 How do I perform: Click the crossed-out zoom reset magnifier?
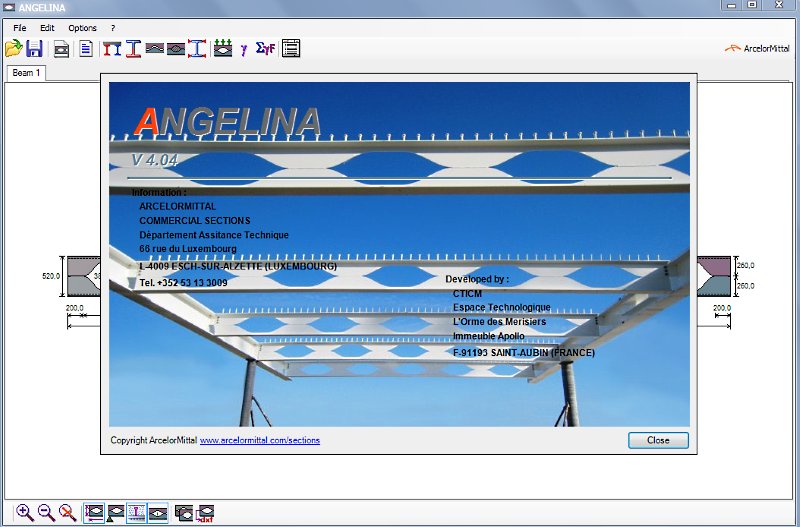pos(67,513)
